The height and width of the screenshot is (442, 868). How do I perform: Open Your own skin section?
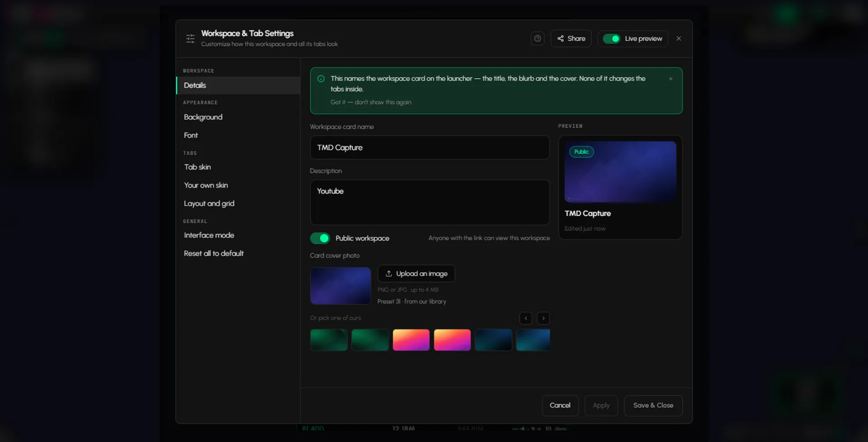click(238, 185)
